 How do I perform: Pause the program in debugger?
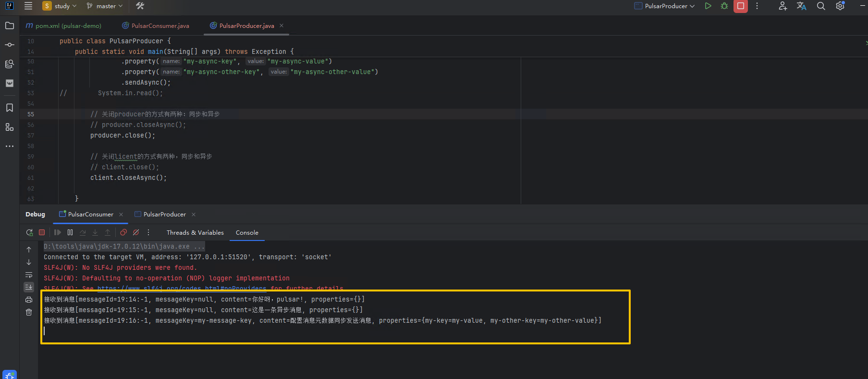click(x=70, y=232)
